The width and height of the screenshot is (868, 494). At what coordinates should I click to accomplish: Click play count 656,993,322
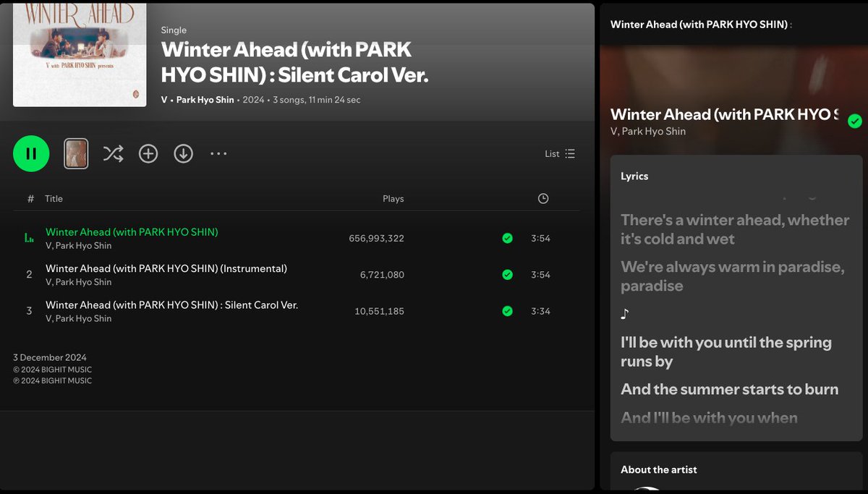(x=376, y=238)
